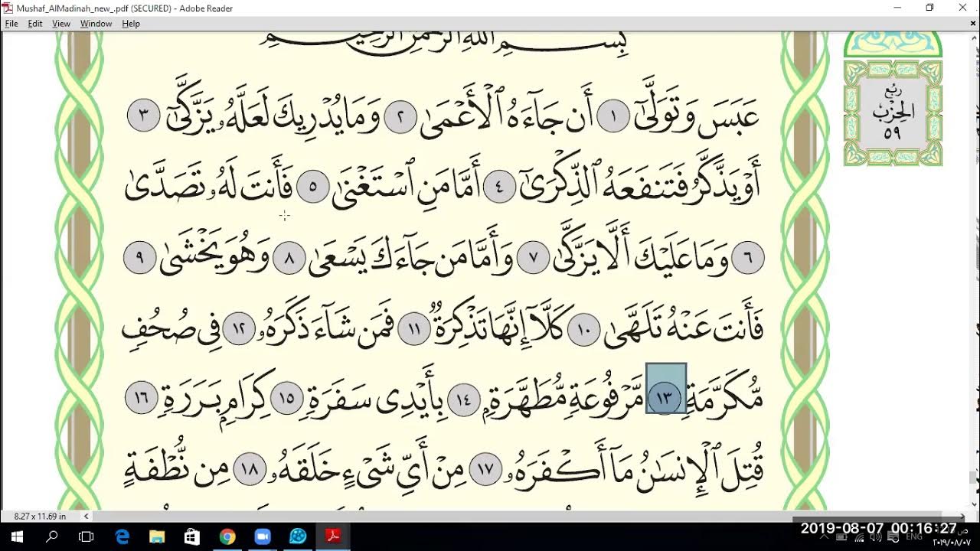Screen dimensions: 980x551
Task: Click verse number marker ٩
Action: tap(139, 257)
